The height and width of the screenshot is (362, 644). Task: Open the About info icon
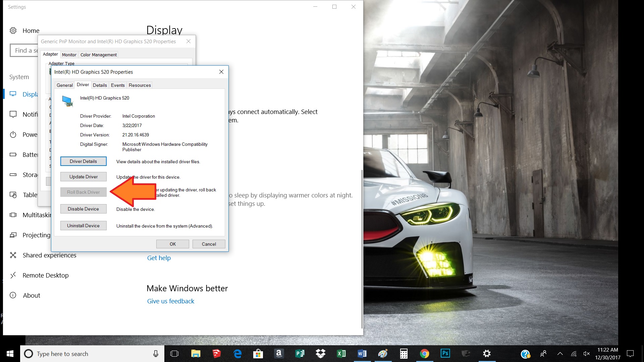(13, 295)
